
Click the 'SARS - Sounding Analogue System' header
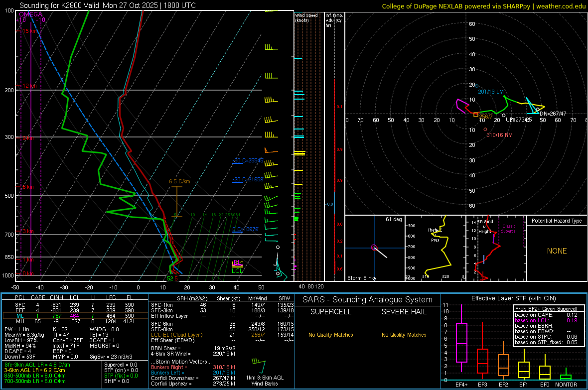(367, 300)
